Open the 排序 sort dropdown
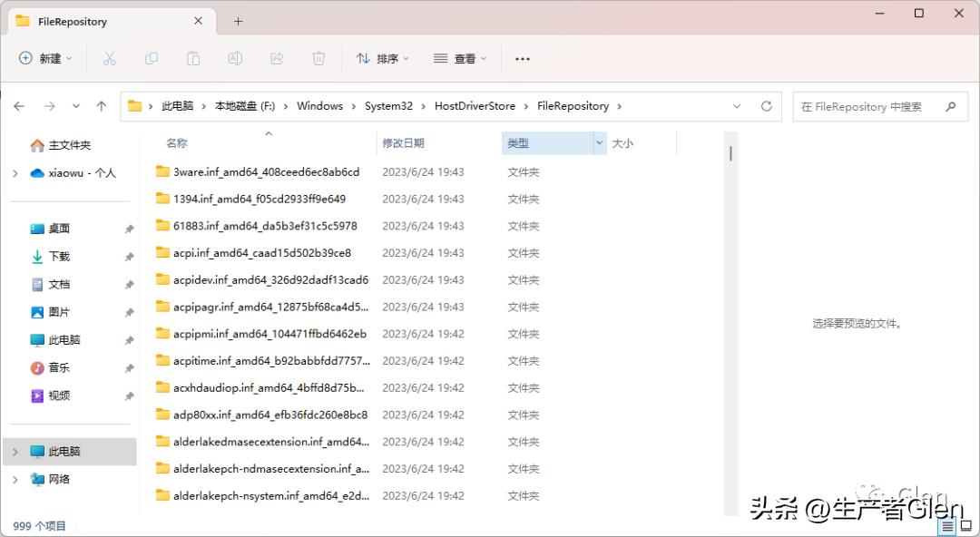Screen dimensions: 980x537 (382, 57)
